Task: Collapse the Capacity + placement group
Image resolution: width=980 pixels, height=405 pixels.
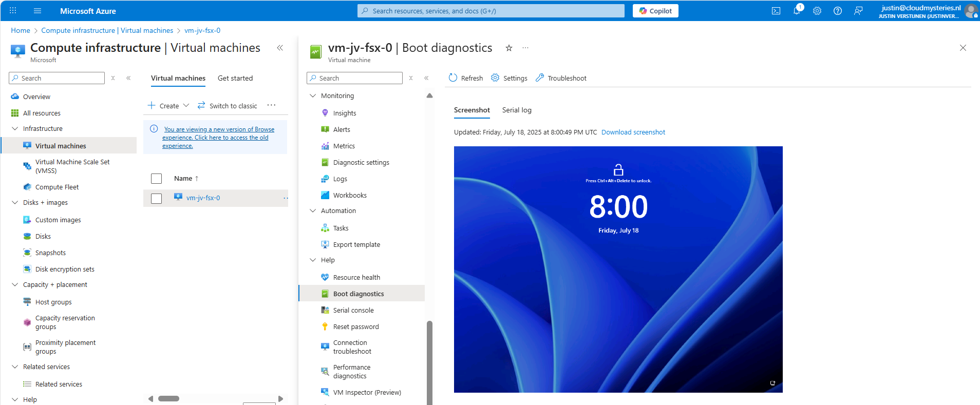Action: click(15, 285)
